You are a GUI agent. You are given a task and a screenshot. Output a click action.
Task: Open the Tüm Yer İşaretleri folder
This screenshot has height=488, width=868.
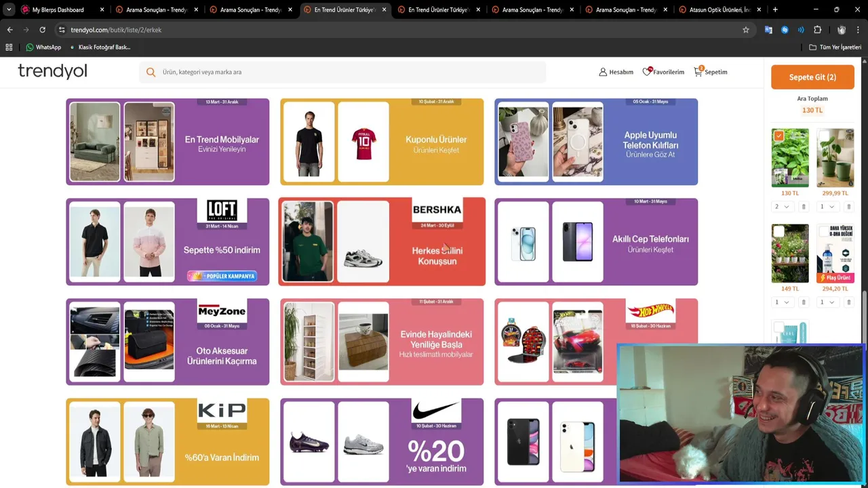point(835,47)
